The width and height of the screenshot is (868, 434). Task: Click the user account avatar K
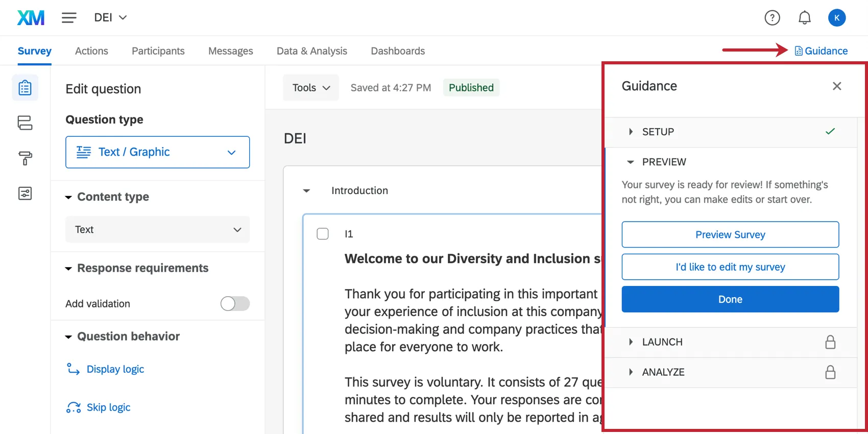pos(836,18)
